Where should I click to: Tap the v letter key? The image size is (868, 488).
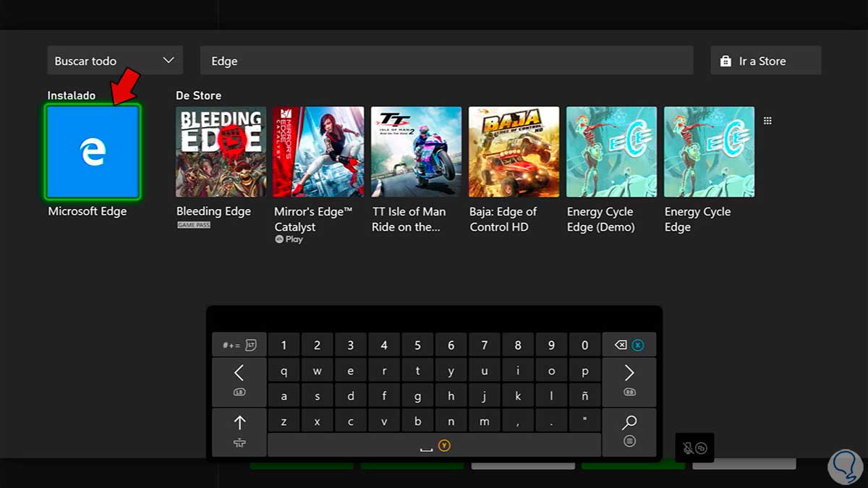point(384,421)
